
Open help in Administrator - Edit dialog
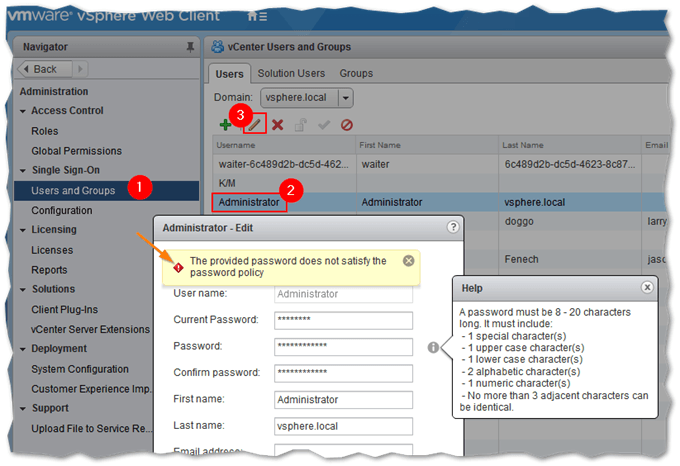(453, 227)
